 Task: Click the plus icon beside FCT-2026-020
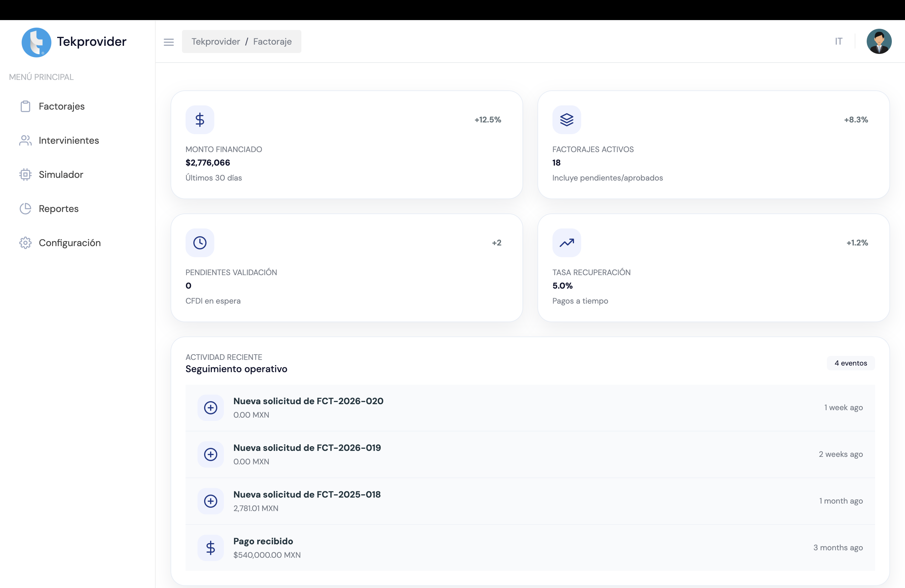(210, 407)
